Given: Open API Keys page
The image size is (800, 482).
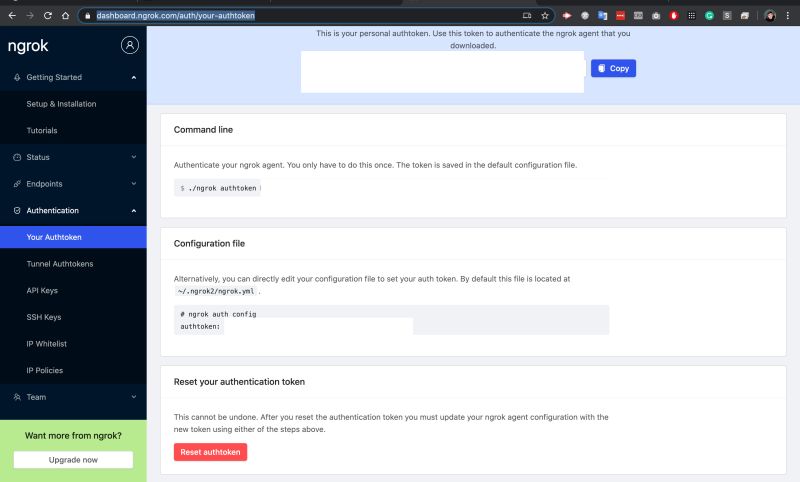Looking at the screenshot, I should click(42, 291).
